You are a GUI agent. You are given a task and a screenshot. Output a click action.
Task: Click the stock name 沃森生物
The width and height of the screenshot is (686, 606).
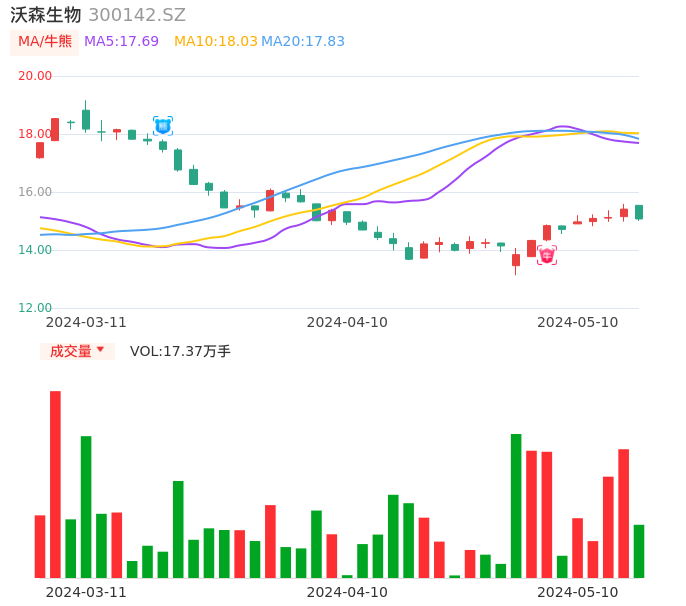[x=46, y=15]
